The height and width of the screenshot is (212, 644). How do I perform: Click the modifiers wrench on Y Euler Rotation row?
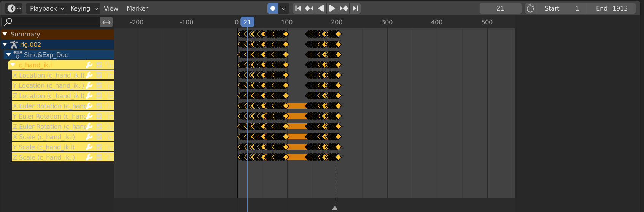[89, 116]
